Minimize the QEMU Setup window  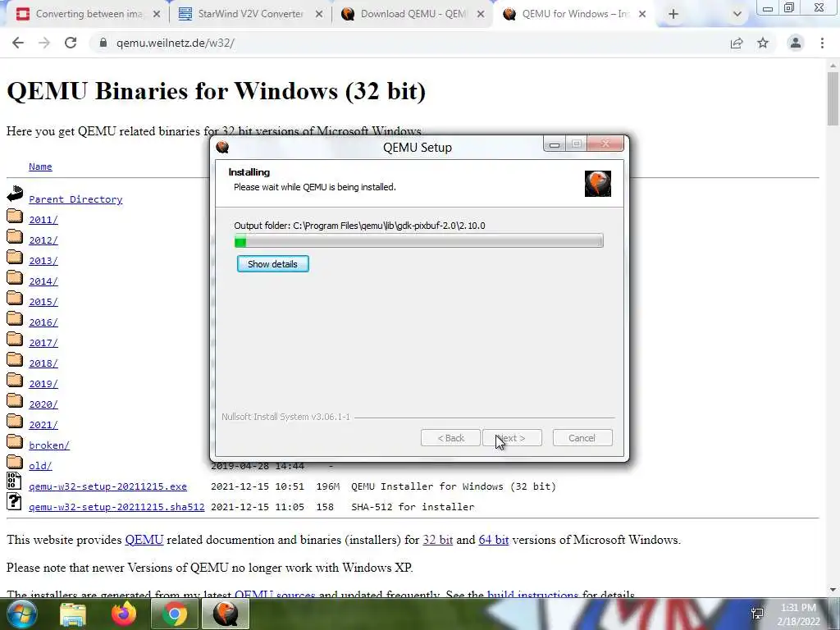(555, 144)
